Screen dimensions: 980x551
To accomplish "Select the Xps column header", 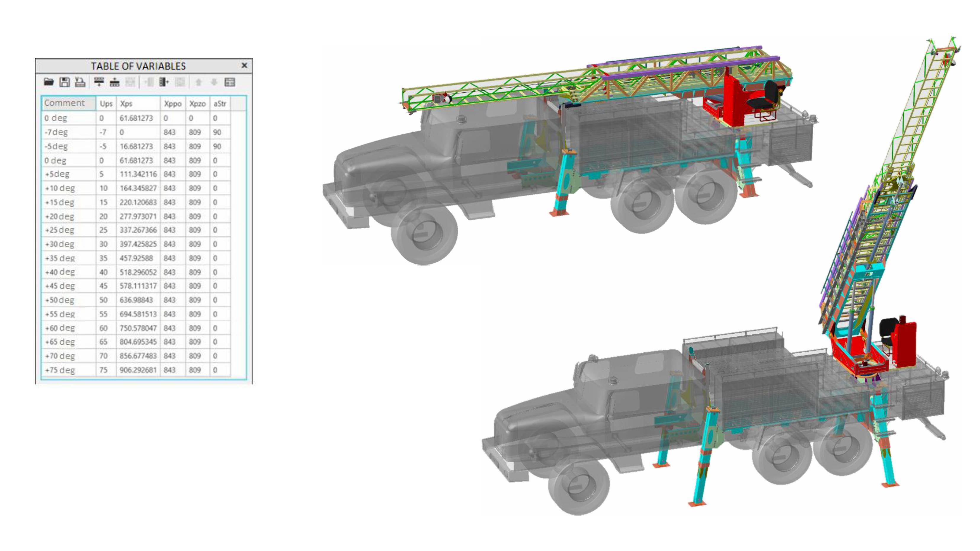I will click(138, 103).
